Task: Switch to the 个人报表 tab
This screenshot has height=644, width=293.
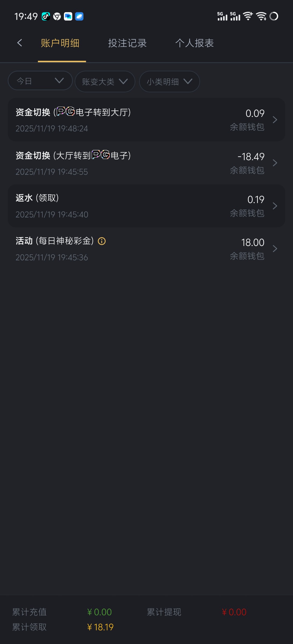Action: click(x=194, y=43)
